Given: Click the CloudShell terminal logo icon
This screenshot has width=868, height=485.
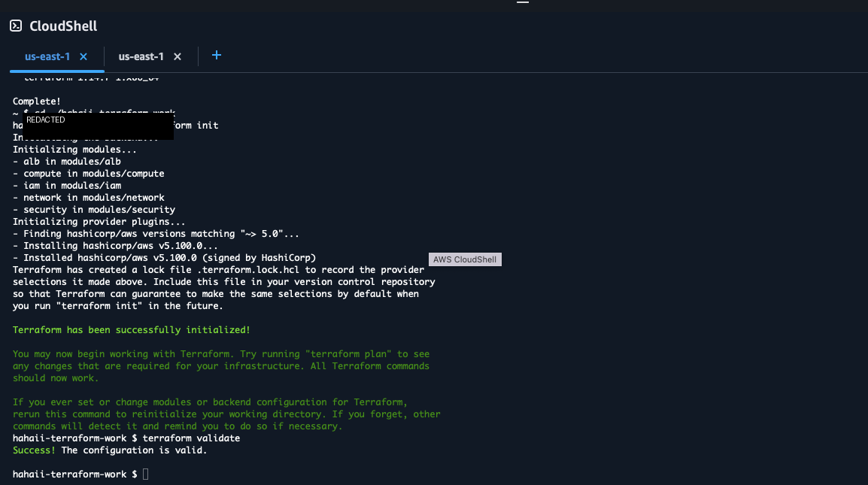Looking at the screenshot, I should click(16, 26).
